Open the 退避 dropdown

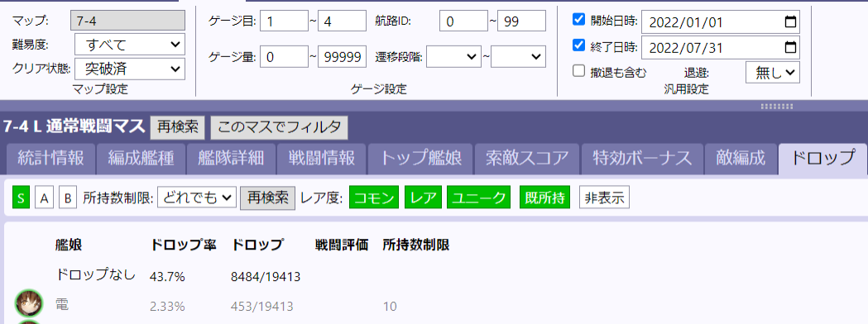coord(772,73)
